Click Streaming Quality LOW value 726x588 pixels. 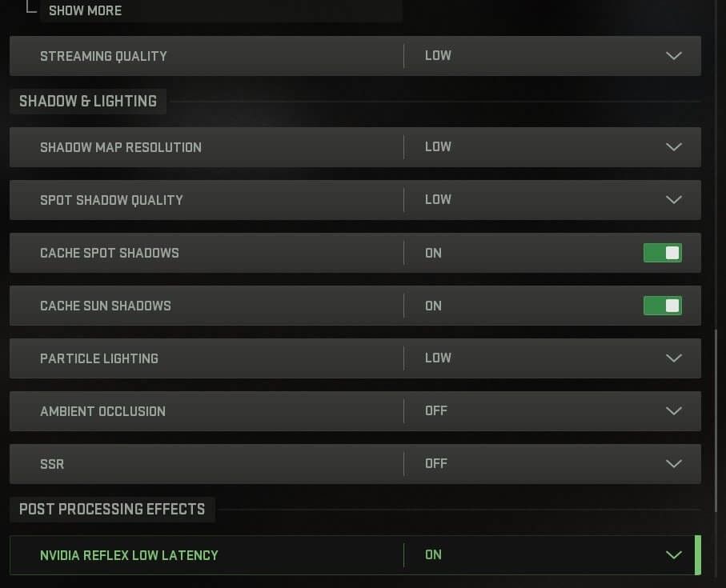438,56
